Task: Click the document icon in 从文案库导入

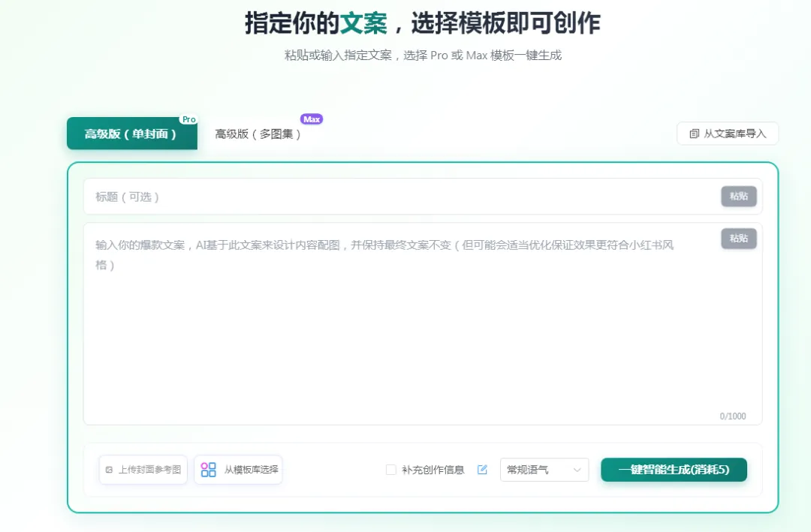Action: [694, 134]
